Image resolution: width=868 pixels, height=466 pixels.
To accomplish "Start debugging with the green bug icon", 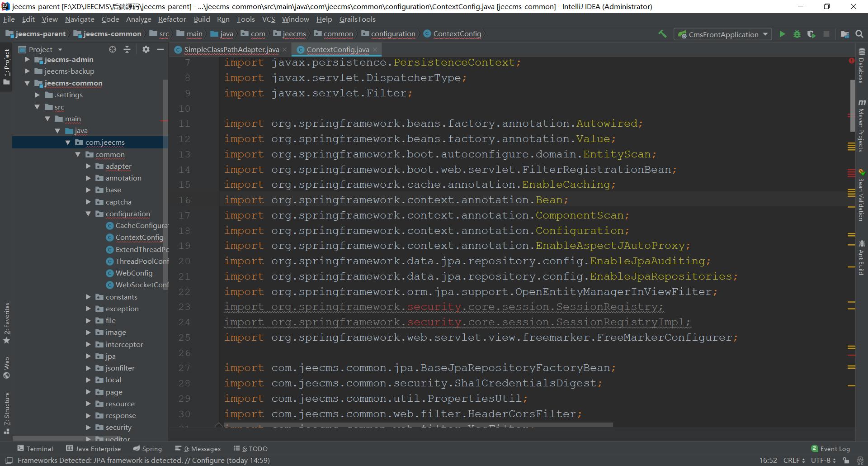I will [x=797, y=34].
